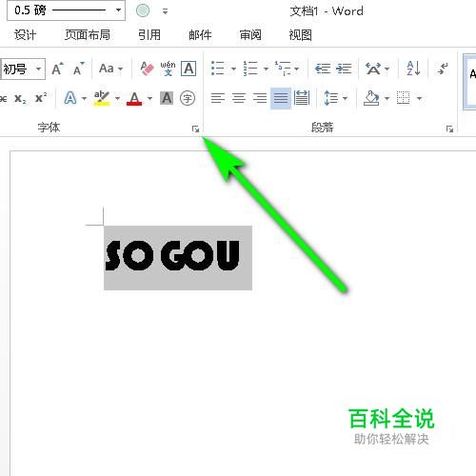The image size is (476, 476).
Task: Toggle character shading icon
Action: pyautogui.click(x=167, y=98)
